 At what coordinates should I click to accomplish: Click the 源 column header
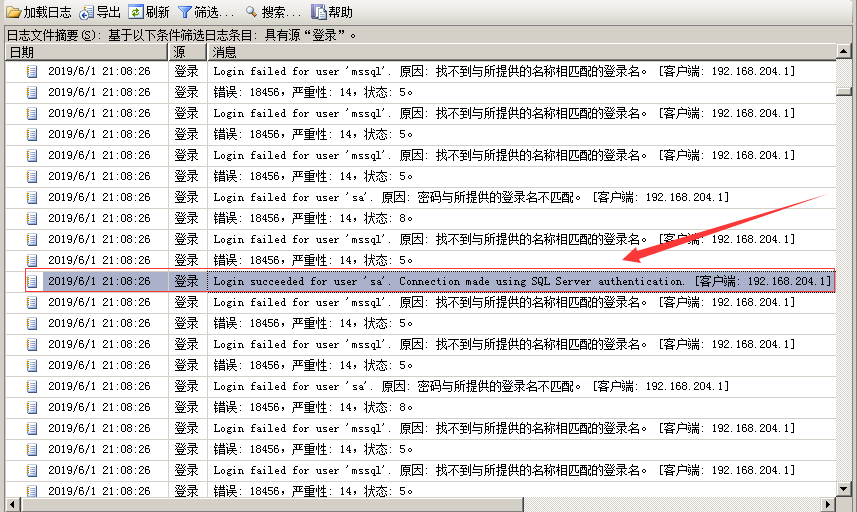click(x=187, y=52)
